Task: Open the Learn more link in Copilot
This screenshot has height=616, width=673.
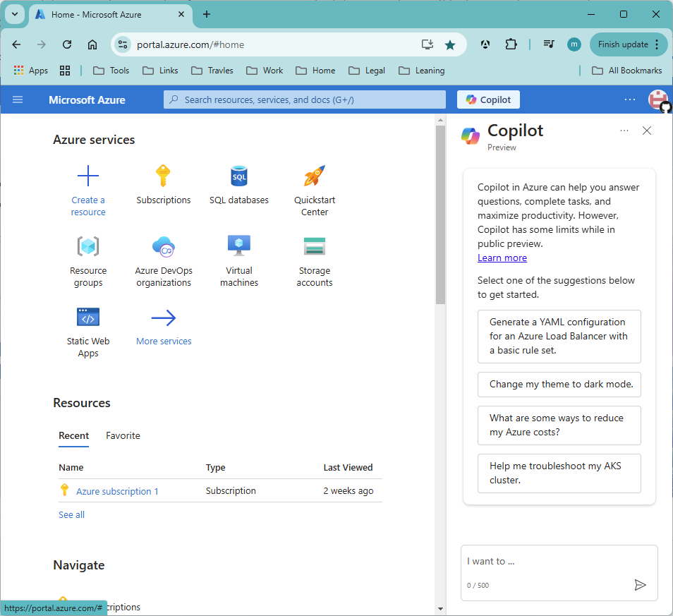Action: pyautogui.click(x=502, y=258)
